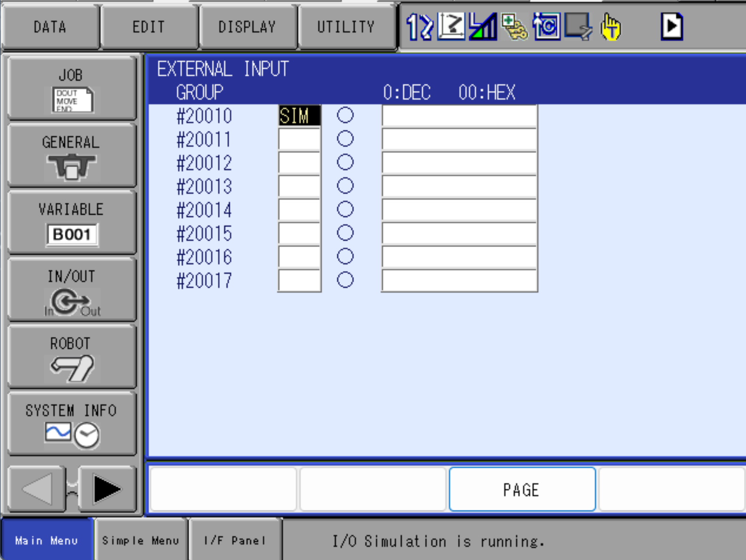The image size is (746, 560).
Task: Toggle the status circle for input #20012
Action: pos(345,162)
